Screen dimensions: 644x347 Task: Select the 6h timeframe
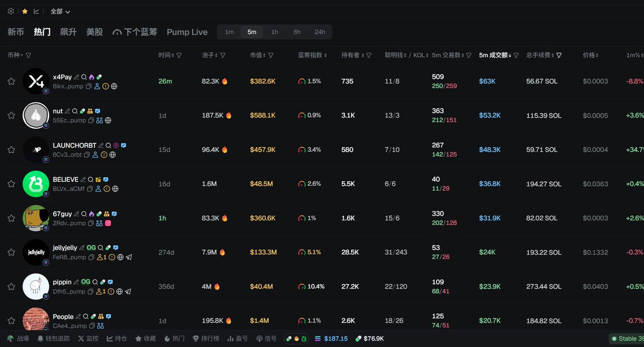tap(297, 32)
